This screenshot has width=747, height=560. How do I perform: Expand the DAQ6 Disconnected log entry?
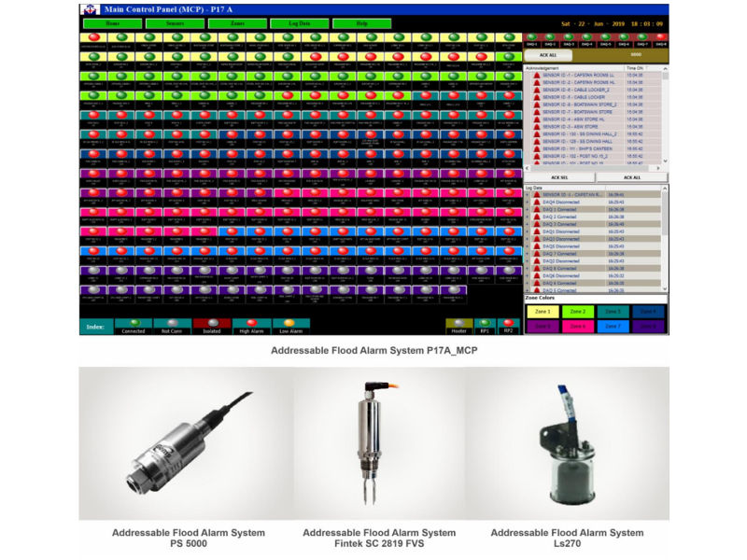(528, 276)
